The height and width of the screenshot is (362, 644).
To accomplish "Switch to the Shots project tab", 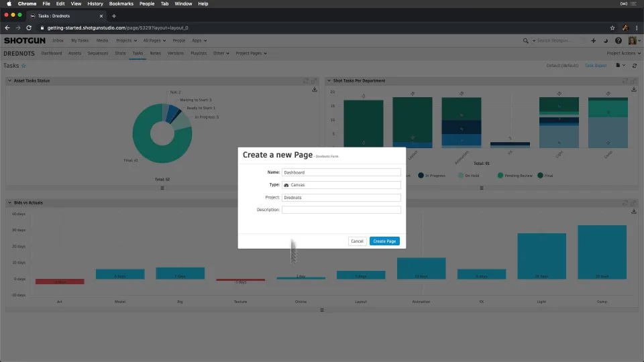I will click(x=120, y=54).
